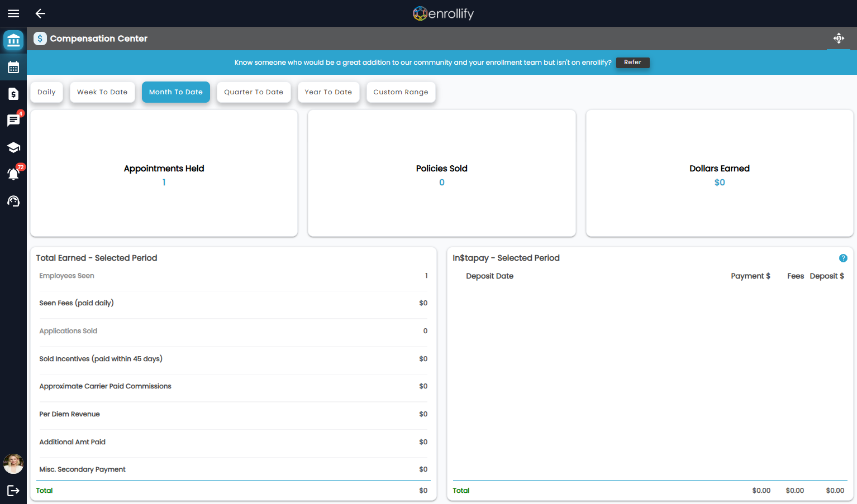Click the Seen Fees (paid daily) label
The image size is (857, 504).
pos(77,303)
